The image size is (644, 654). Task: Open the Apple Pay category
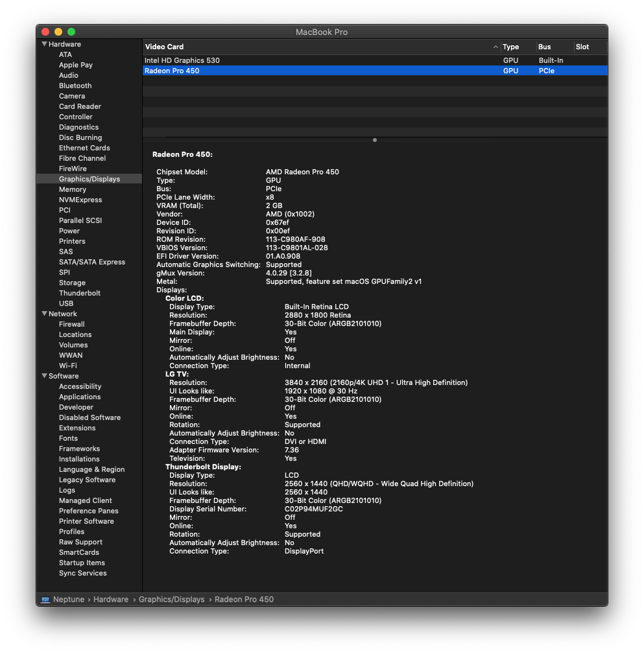pyautogui.click(x=75, y=65)
